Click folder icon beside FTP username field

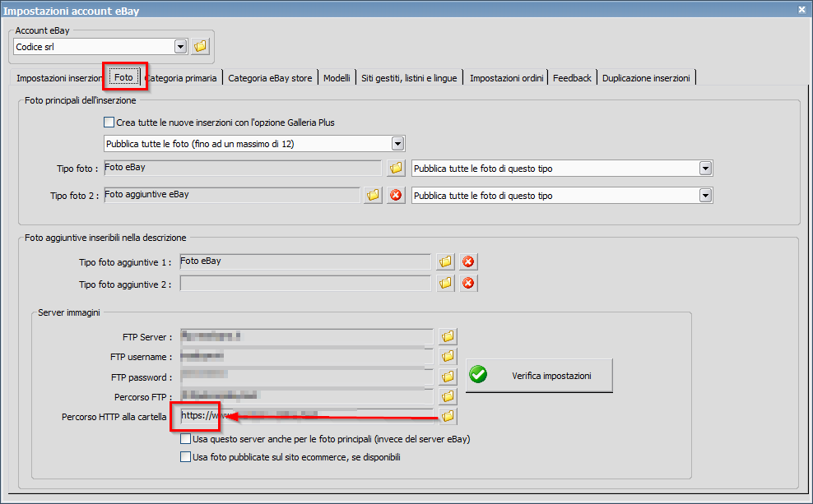pos(448,356)
